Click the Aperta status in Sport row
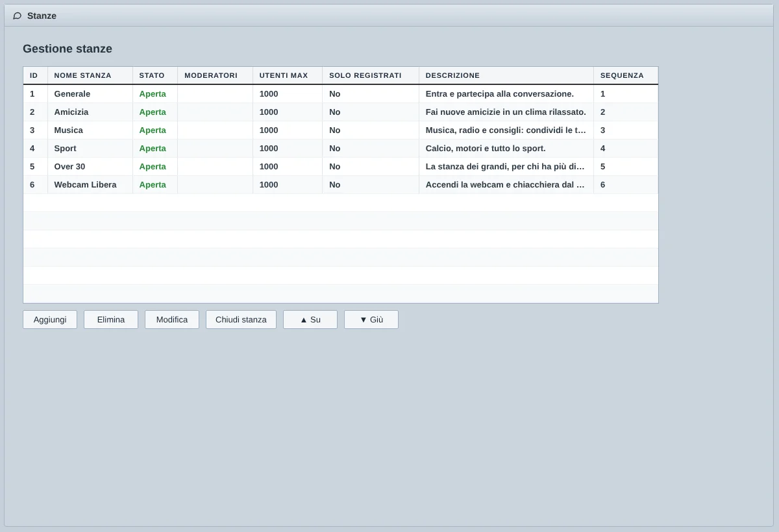Image resolution: width=779 pixels, height=532 pixels. point(153,149)
